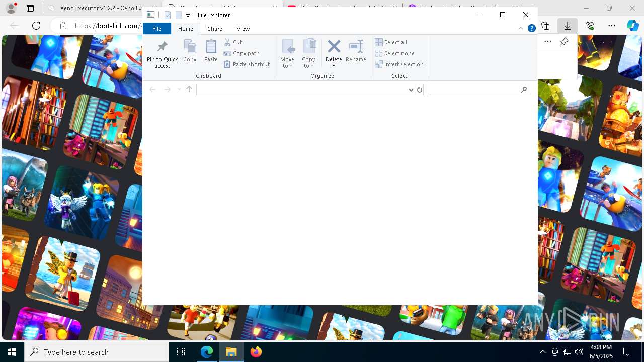644x362 pixels.
Task: Click Select none in ribbon
Action: tap(395, 53)
